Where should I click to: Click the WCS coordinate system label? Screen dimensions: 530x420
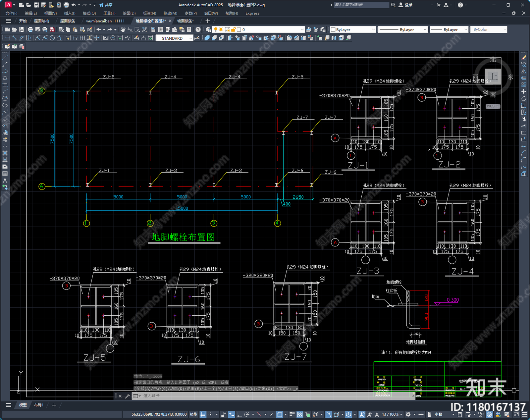tap(493, 106)
